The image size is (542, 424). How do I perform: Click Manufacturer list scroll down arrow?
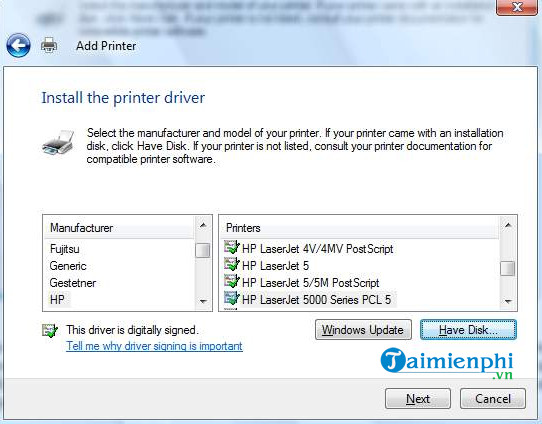[x=203, y=301]
